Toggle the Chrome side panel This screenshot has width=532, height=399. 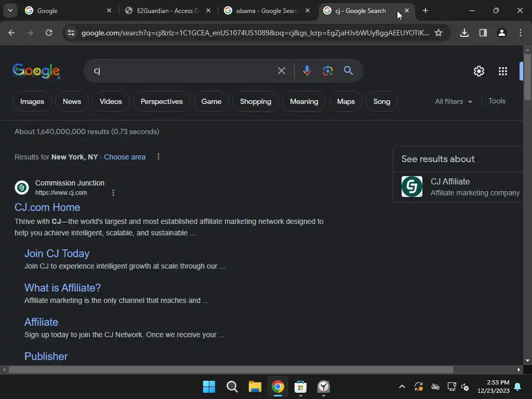click(x=483, y=33)
